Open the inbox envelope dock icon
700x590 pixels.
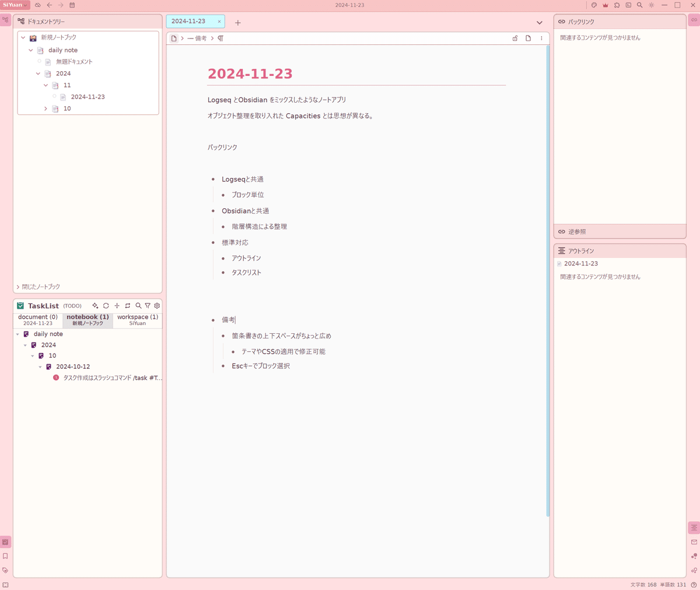[694, 542]
